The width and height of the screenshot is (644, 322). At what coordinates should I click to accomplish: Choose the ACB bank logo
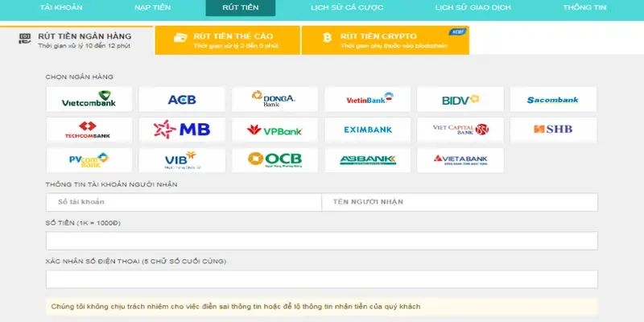(182, 99)
